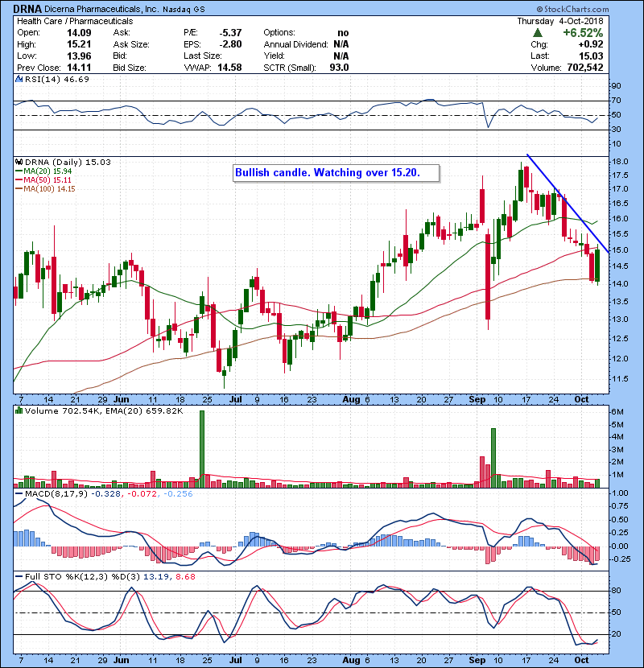Click the Ask Size label
Screen dimensions: 644x668
[131, 44]
